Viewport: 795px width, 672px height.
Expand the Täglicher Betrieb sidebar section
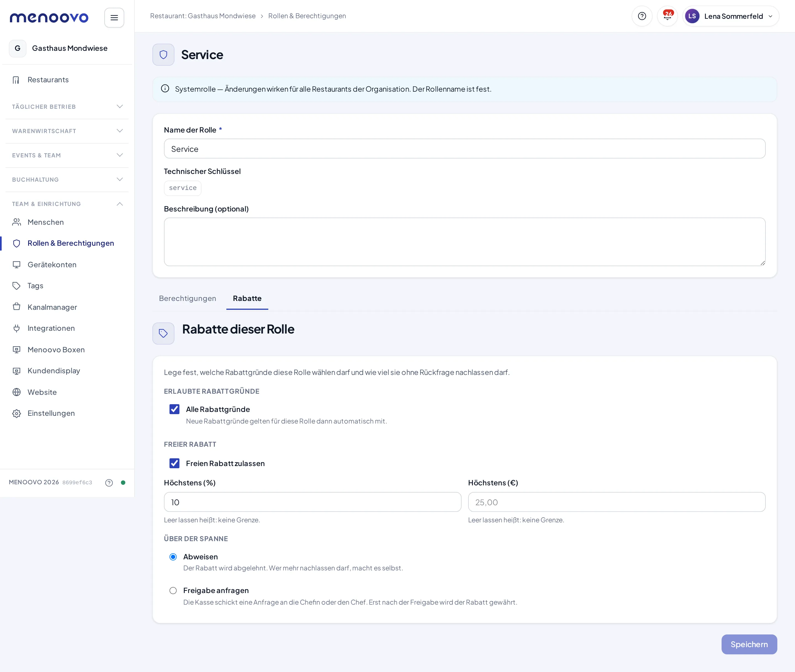click(67, 107)
